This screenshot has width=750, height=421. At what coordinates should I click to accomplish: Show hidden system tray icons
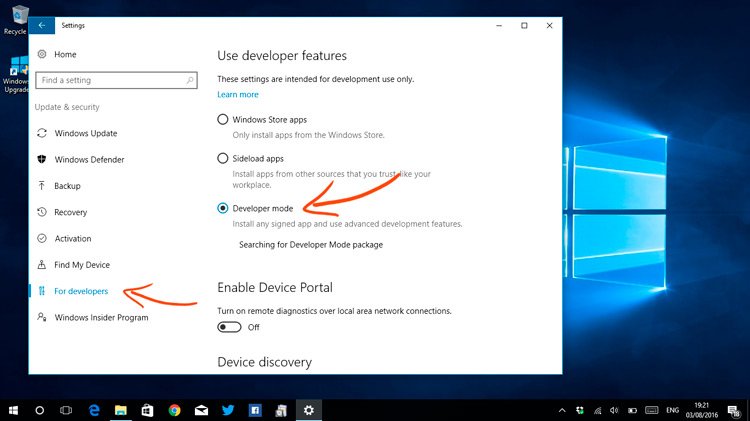pos(563,410)
